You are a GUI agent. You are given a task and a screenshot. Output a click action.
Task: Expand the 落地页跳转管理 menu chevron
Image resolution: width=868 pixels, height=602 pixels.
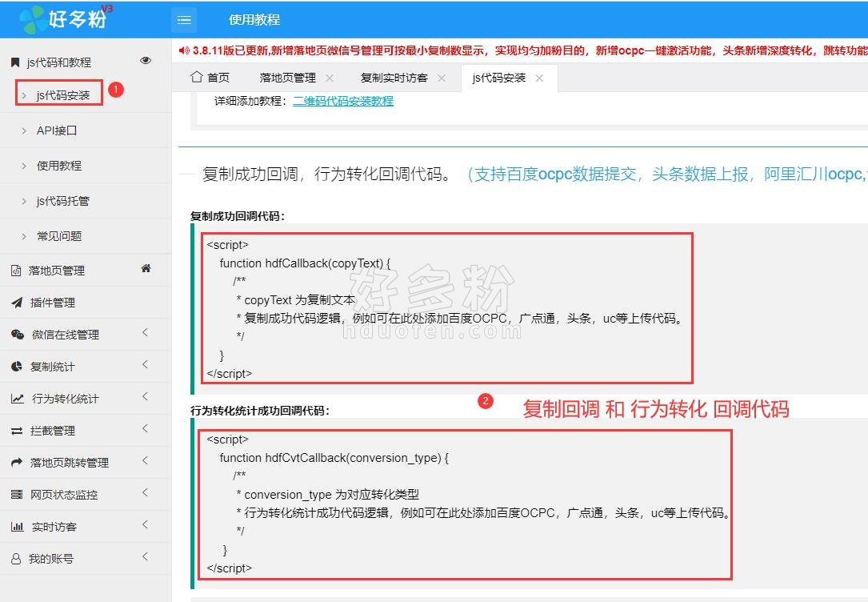click(x=145, y=461)
